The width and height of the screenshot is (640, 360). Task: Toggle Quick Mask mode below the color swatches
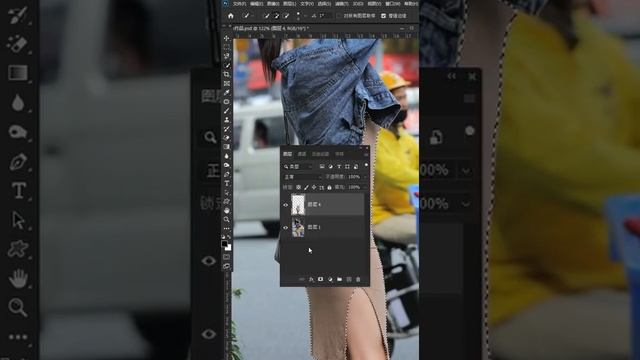(227, 257)
